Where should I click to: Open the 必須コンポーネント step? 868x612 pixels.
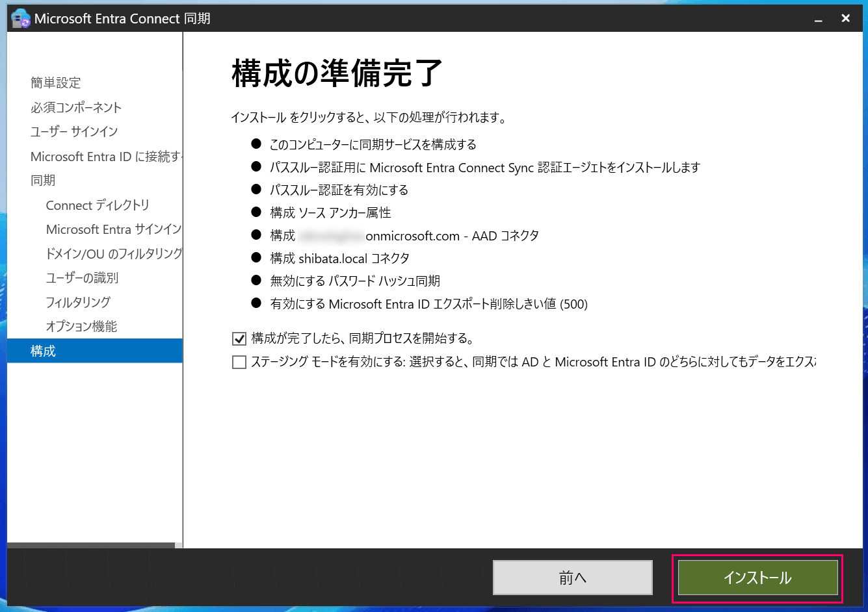(76, 107)
